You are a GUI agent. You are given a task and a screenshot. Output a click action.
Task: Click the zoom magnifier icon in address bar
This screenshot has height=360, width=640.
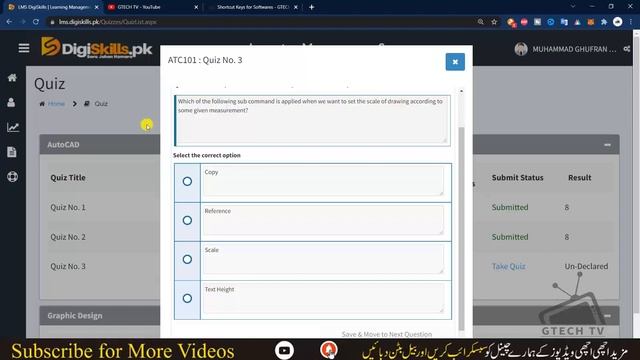(x=481, y=22)
